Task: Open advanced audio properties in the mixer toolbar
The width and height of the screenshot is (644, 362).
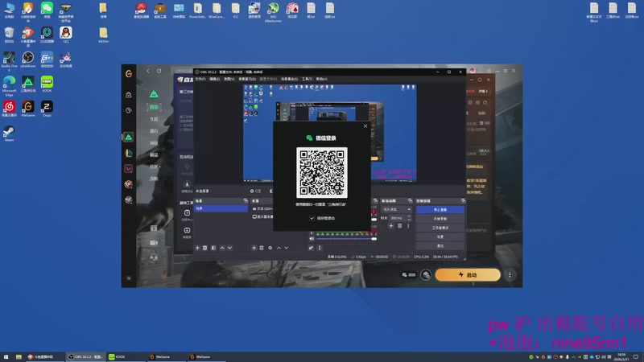Action: [x=311, y=248]
